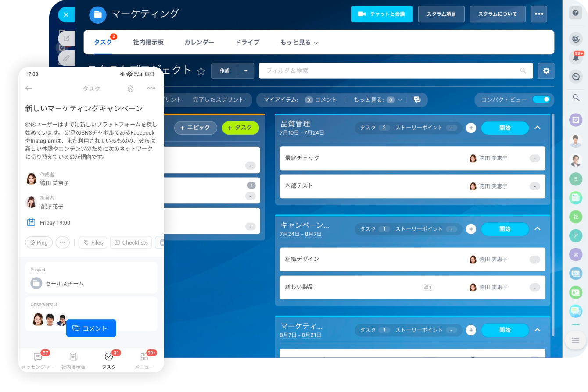Open the 作成 button dropdown arrow
This screenshot has height=392, width=588.
[246, 71]
